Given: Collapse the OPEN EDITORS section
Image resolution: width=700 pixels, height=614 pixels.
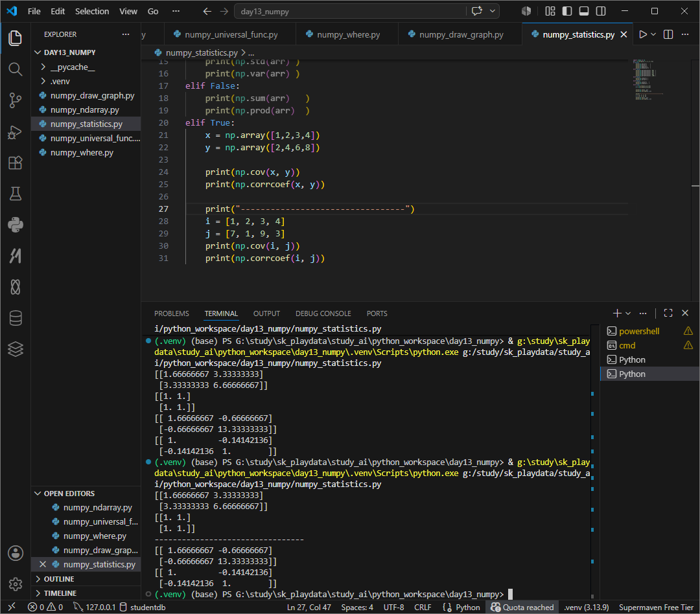Looking at the screenshot, I should pyautogui.click(x=86, y=494).
